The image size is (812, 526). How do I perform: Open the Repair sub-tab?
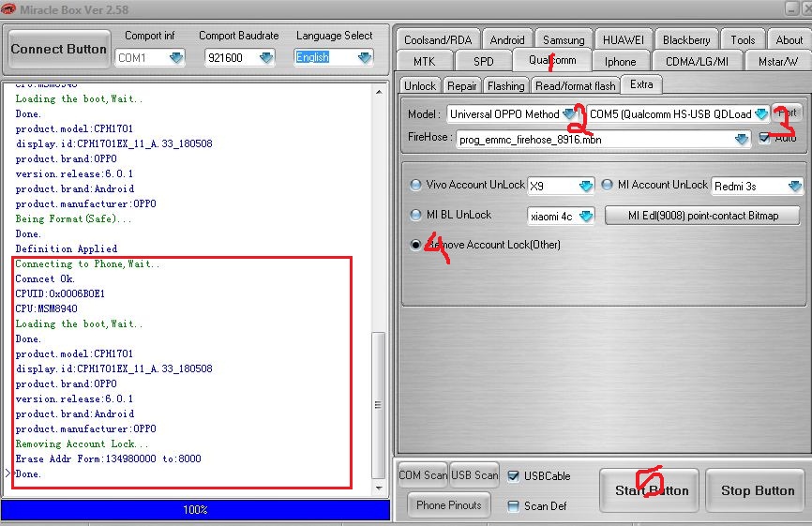pyautogui.click(x=461, y=86)
